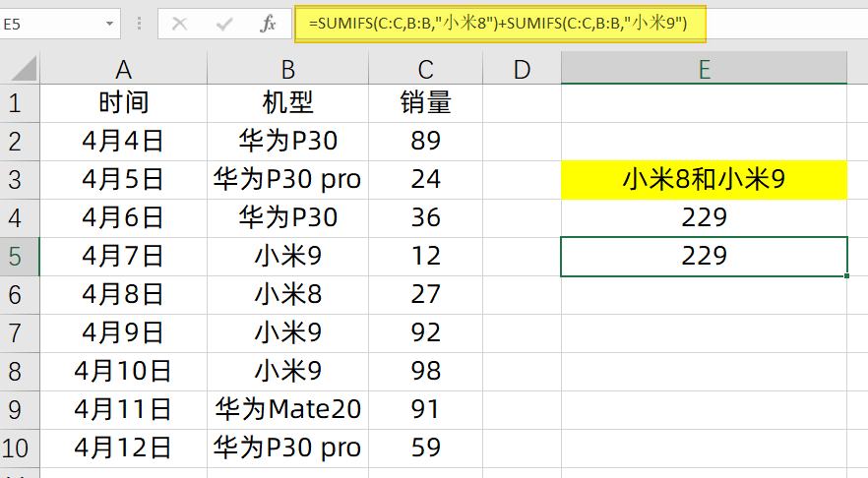This screenshot has width=868, height=478.
Task: Select the cell 4月12日
Action: point(123,448)
